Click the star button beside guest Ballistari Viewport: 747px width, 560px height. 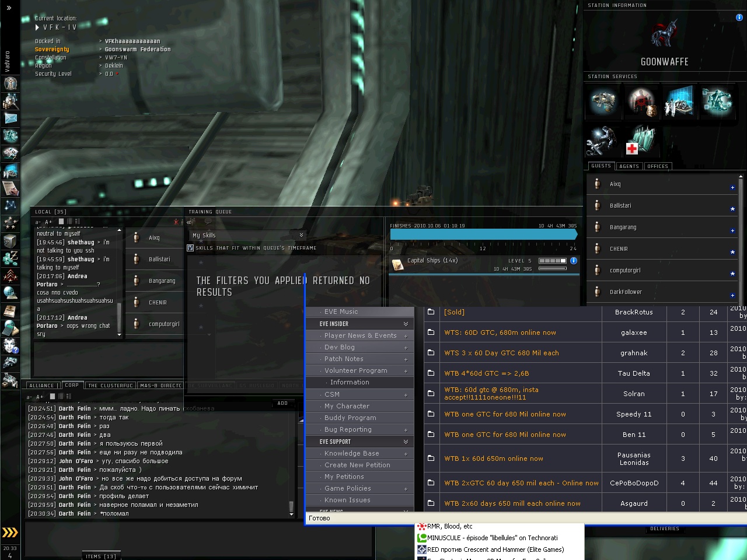coord(732,209)
